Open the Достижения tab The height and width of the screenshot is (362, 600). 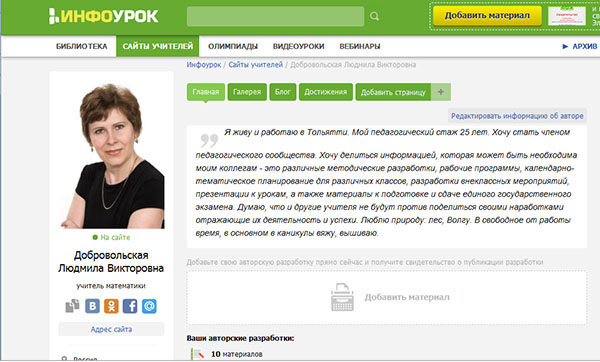point(326,92)
